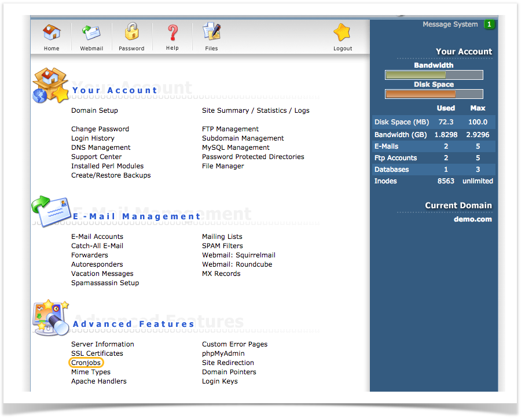Open Mime Types
This screenshot has width=525, height=420.
coord(91,372)
